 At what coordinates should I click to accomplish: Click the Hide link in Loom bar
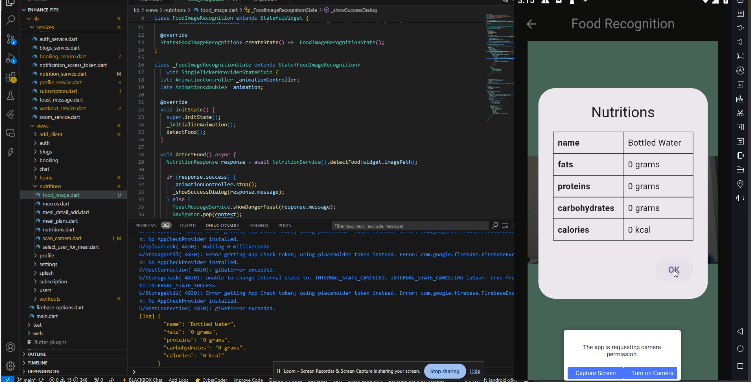coord(475,371)
